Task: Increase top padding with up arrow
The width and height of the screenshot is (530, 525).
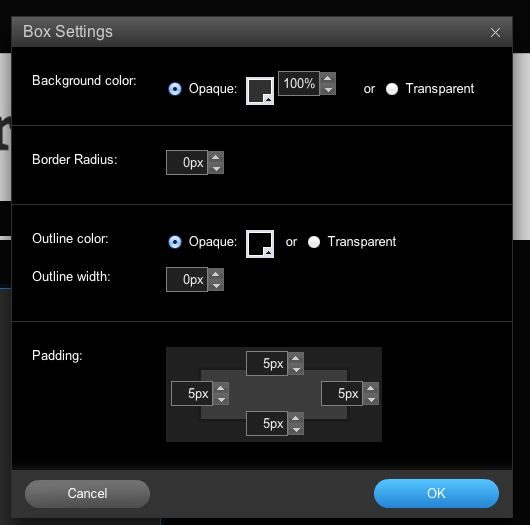Action: [296, 358]
